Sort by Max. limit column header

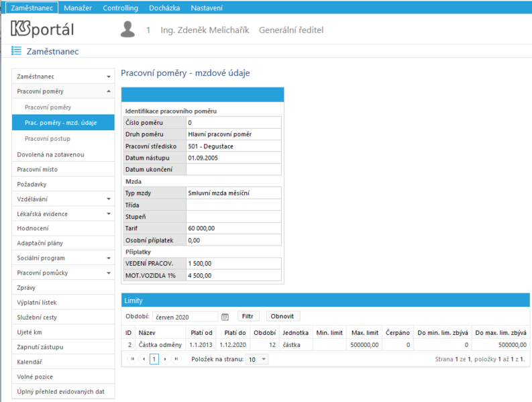tap(365, 333)
